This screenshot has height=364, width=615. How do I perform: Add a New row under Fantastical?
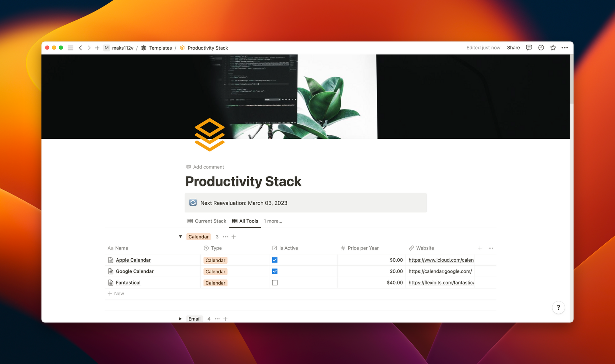[116, 294]
